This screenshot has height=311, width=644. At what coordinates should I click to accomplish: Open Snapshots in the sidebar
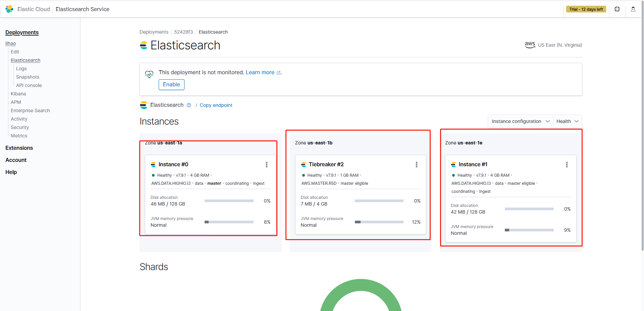pyautogui.click(x=28, y=77)
